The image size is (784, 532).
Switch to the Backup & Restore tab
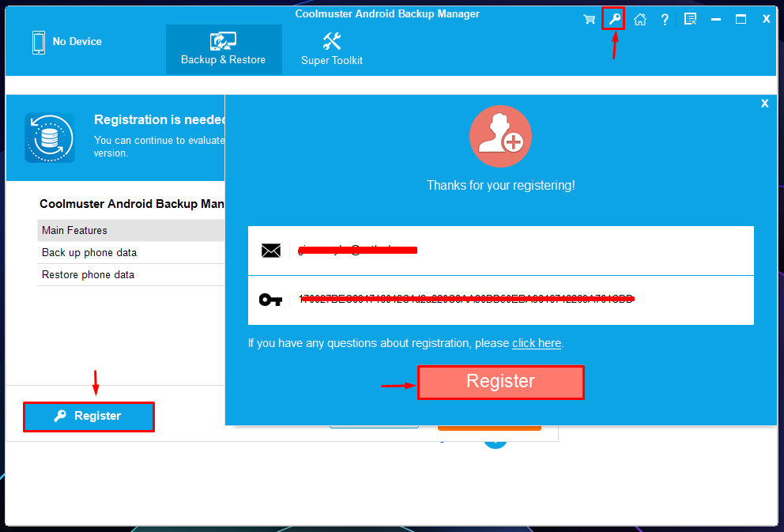tap(224, 49)
